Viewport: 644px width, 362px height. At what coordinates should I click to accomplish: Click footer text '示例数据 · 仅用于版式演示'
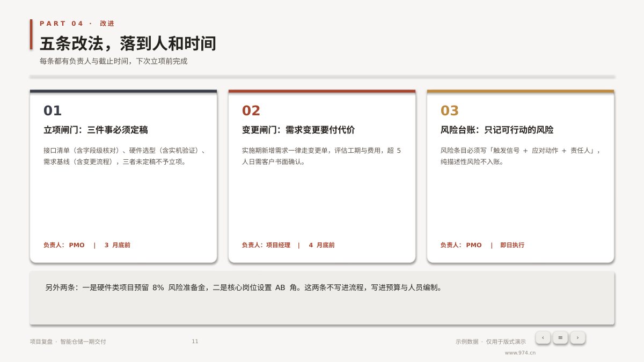pyautogui.click(x=491, y=342)
